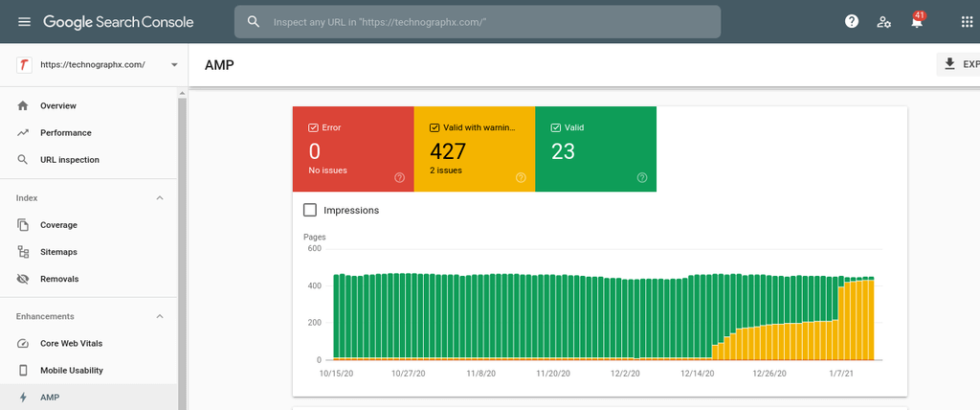Select the green Valid status card

coord(595,149)
